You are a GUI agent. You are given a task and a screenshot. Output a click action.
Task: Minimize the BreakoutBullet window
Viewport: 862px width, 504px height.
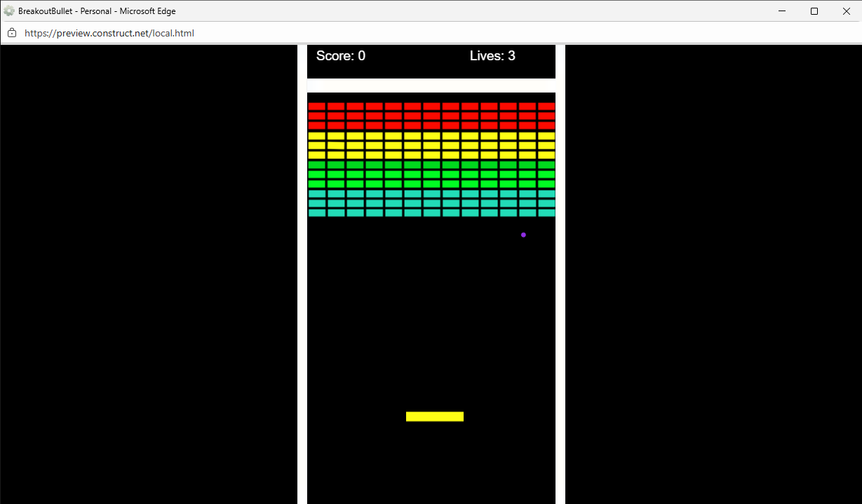pyautogui.click(x=782, y=11)
